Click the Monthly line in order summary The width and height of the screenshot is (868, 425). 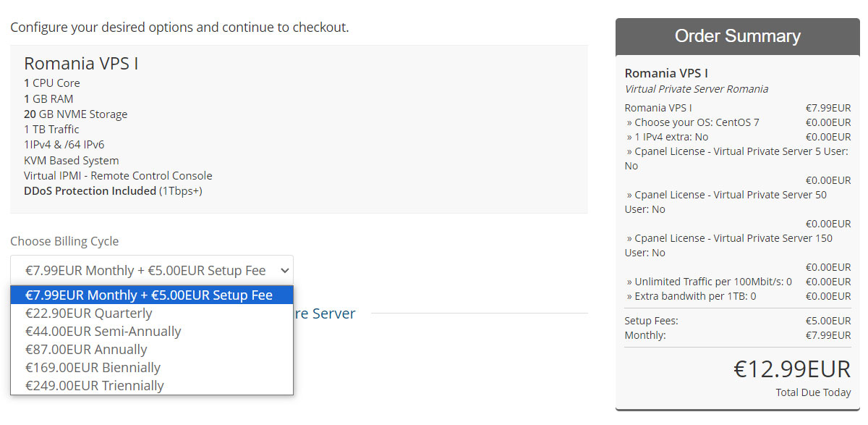tap(738, 335)
